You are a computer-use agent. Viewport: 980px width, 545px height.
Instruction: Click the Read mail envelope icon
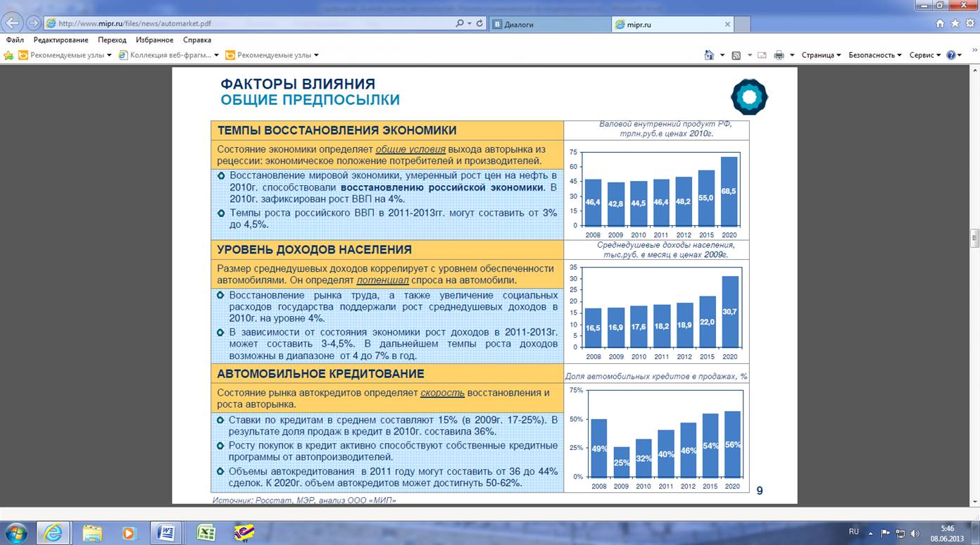762,55
